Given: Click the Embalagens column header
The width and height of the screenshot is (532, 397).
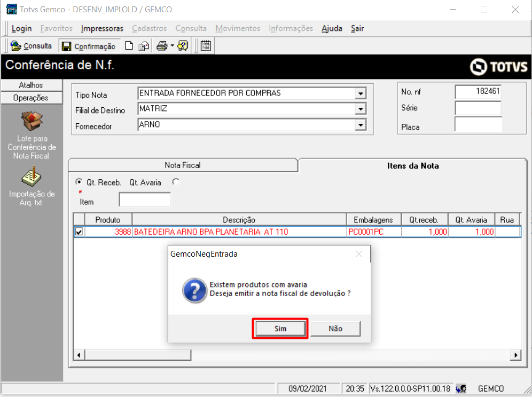Looking at the screenshot, I should coord(373,220).
